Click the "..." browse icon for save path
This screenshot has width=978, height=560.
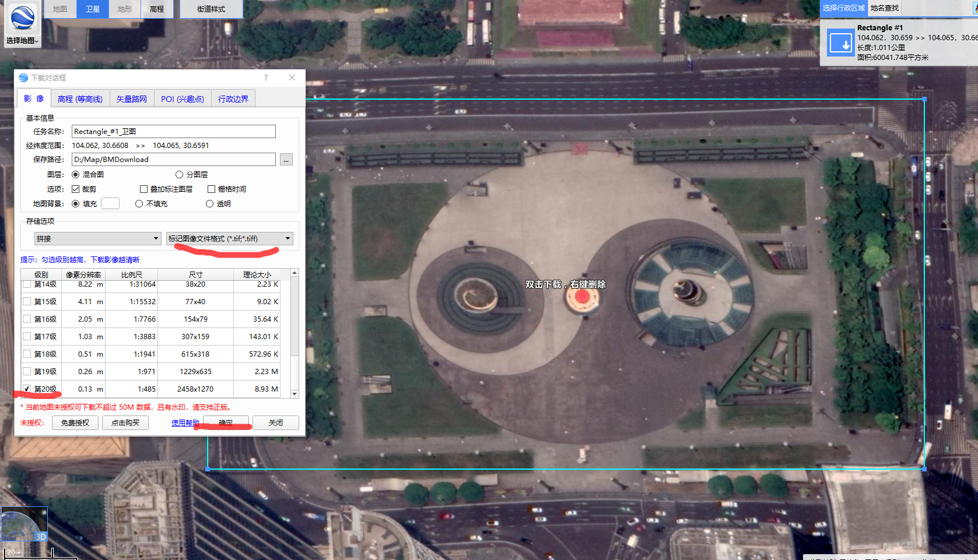pyautogui.click(x=286, y=159)
